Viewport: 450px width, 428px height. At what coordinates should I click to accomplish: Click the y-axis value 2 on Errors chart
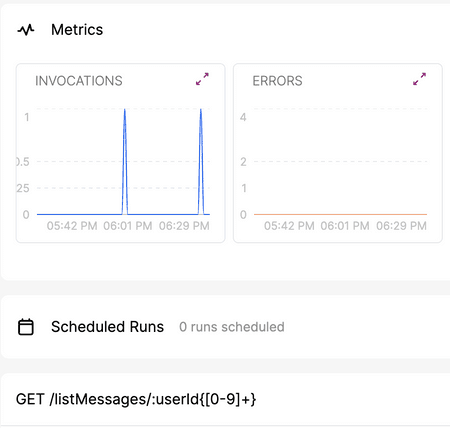pyautogui.click(x=243, y=162)
